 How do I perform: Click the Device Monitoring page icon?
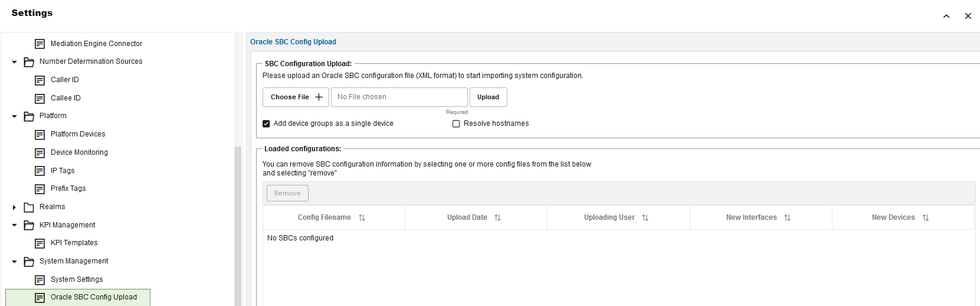[x=40, y=153]
